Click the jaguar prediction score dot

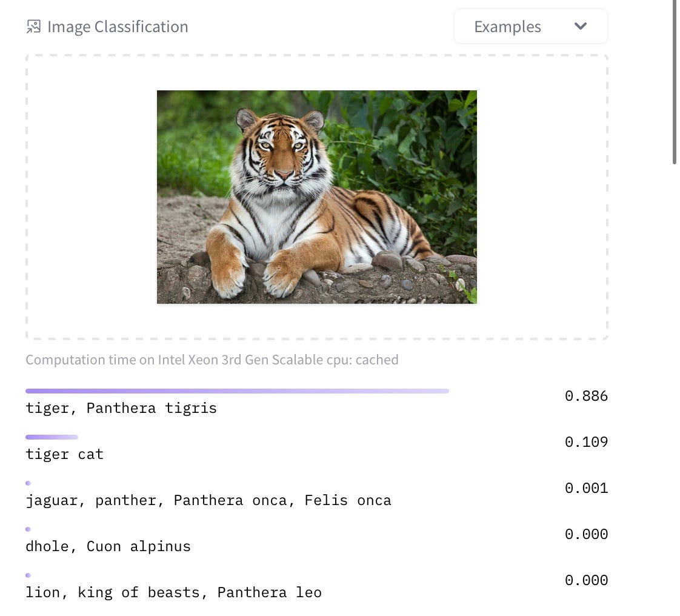(28, 483)
